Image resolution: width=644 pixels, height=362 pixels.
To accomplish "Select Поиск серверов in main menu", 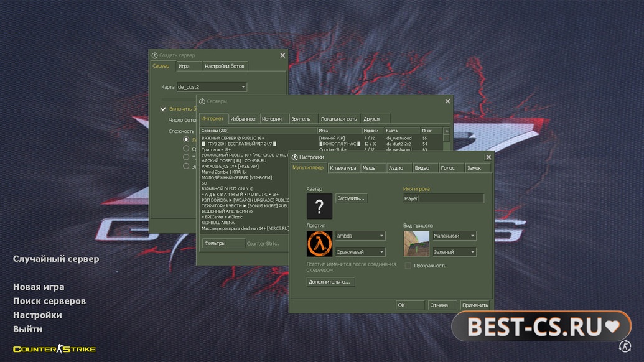I will pyautogui.click(x=49, y=301).
